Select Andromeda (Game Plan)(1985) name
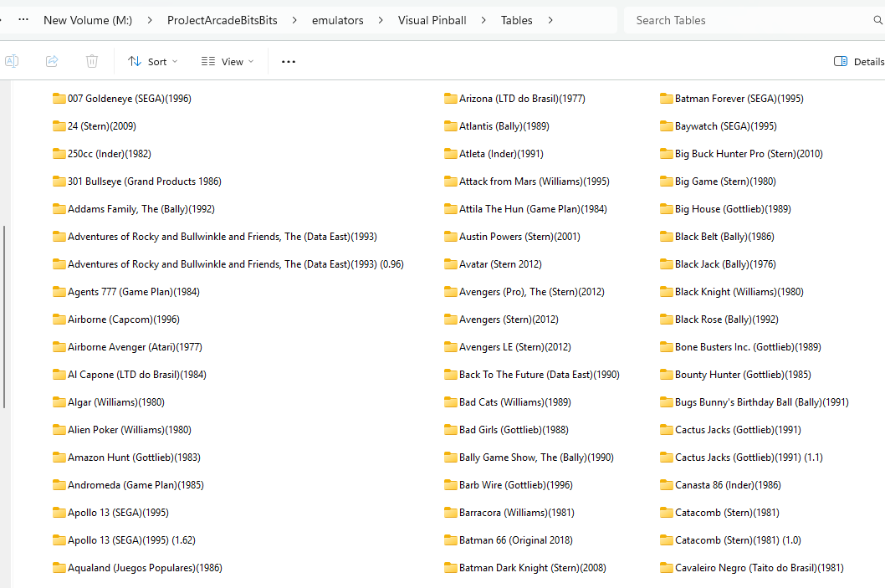Image resolution: width=885 pixels, height=588 pixels. tap(136, 485)
